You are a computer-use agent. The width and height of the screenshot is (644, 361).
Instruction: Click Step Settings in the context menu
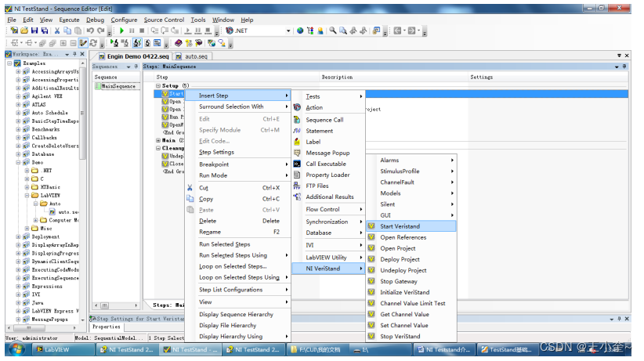tap(216, 152)
